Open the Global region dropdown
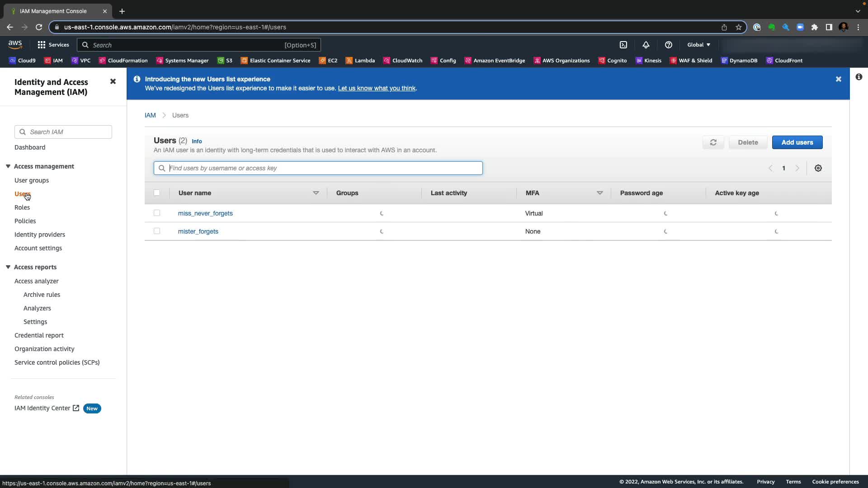Screen dimensions: 868x488 [698, 45]
